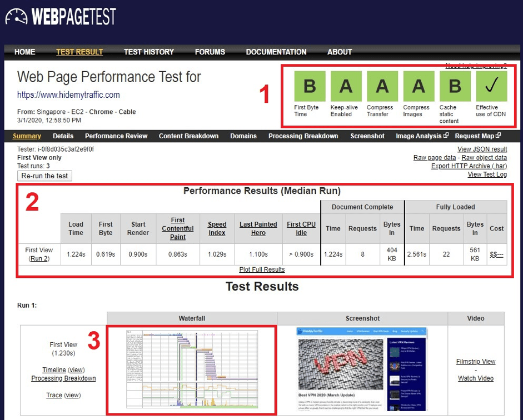
Task: Open the Domains tab
Action: pos(243,136)
